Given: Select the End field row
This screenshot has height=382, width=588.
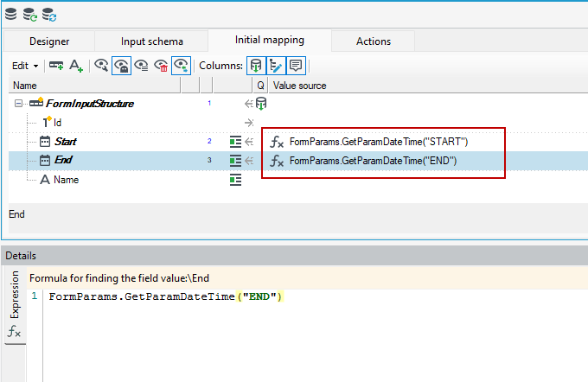Looking at the screenshot, I should [x=298, y=161].
